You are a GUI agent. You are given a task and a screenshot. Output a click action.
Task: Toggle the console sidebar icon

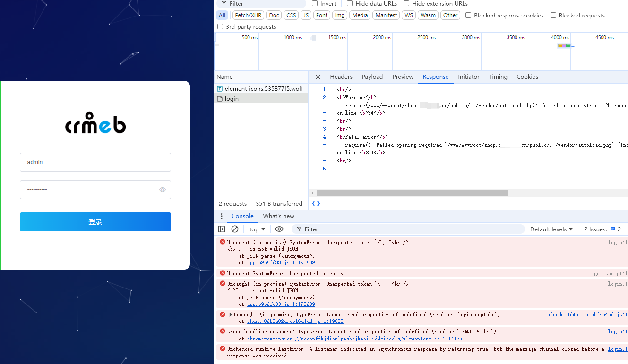tap(222, 229)
